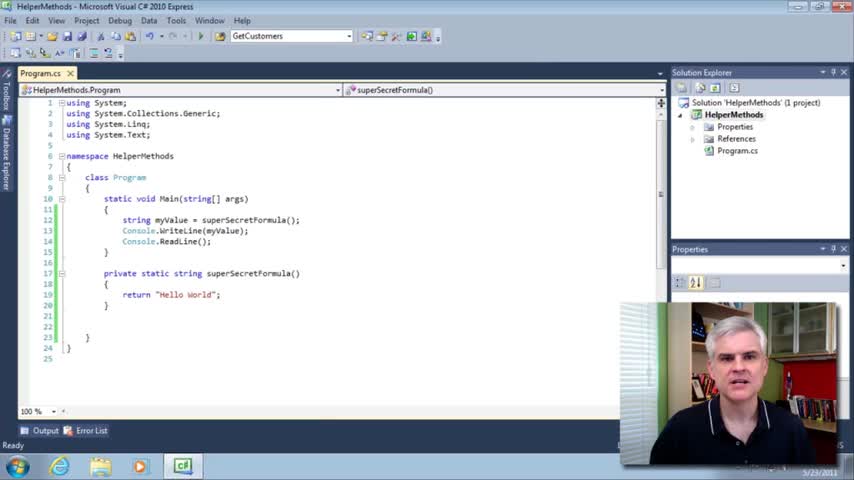854x480 pixels.
Task: Open the Windows Start menu
Action: (x=18, y=467)
